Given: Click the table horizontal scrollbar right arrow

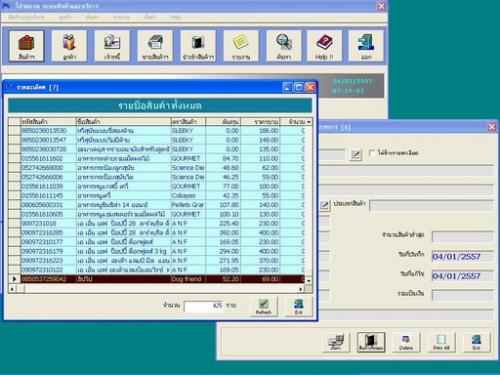Looking at the screenshot, I should coord(301,289).
